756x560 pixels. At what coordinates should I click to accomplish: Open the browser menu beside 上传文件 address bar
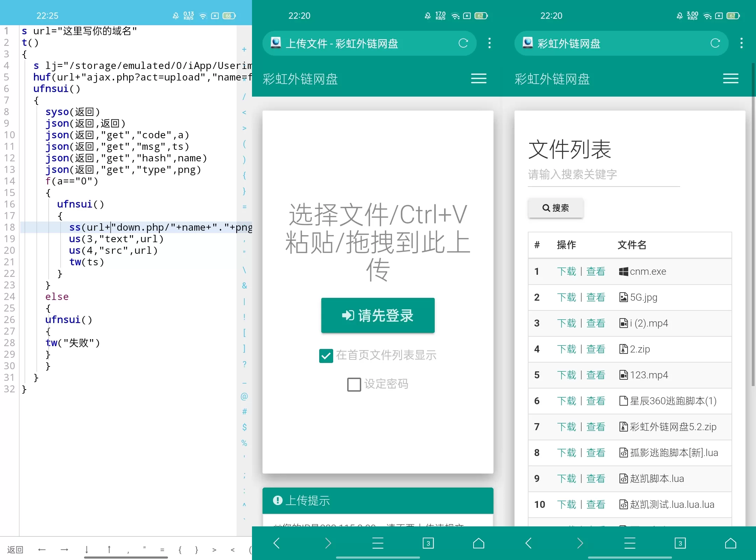tap(489, 43)
